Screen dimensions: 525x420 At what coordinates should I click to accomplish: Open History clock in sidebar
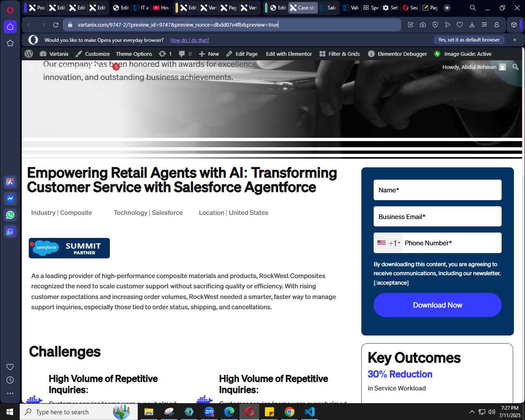pos(10,380)
